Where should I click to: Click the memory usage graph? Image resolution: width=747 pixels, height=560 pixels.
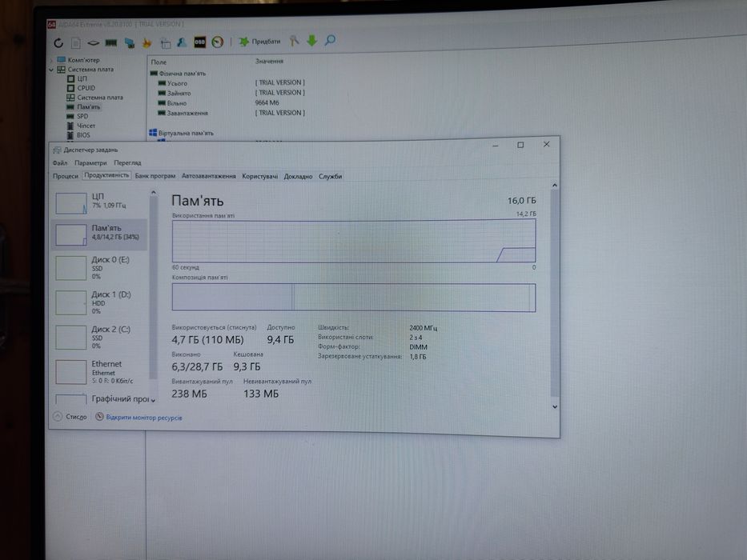coord(354,241)
